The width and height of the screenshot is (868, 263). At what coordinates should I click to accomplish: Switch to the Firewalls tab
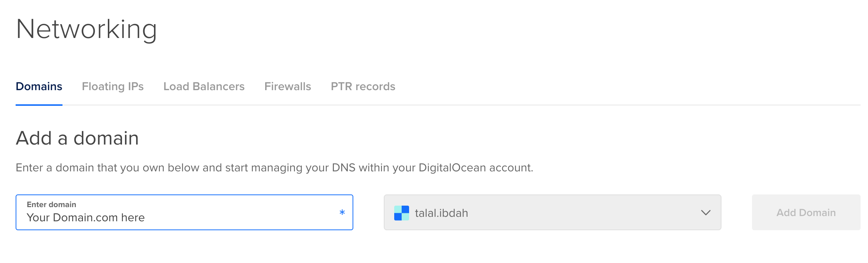pyautogui.click(x=287, y=86)
